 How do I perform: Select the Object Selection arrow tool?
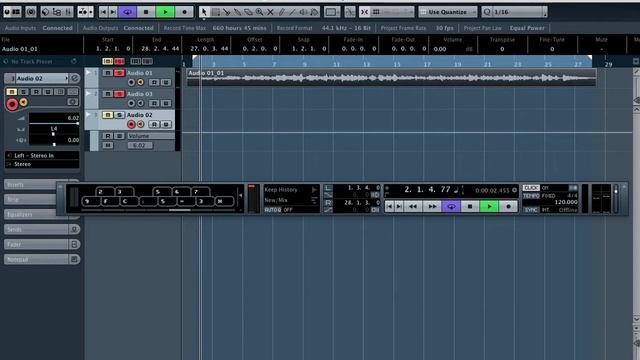(204, 12)
